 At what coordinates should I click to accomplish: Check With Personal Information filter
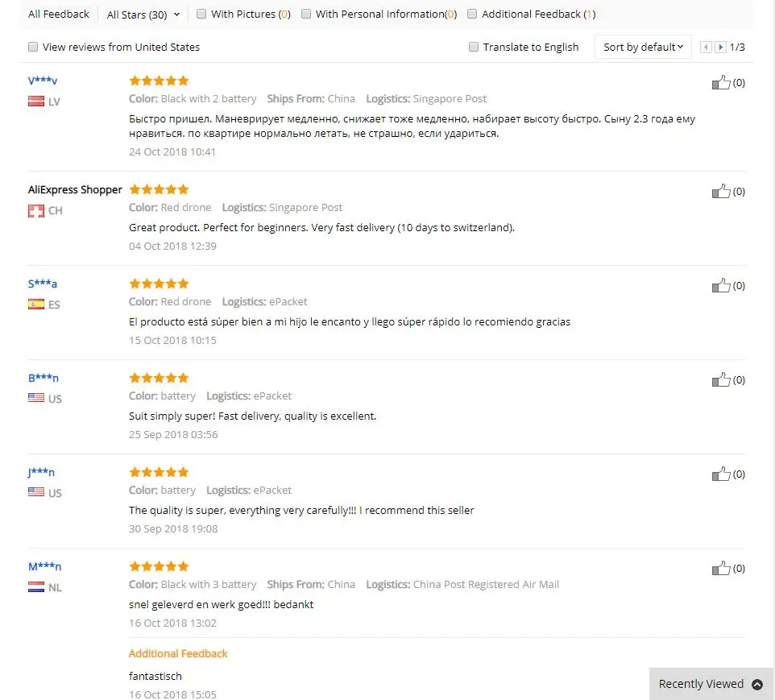coord(306,14)
